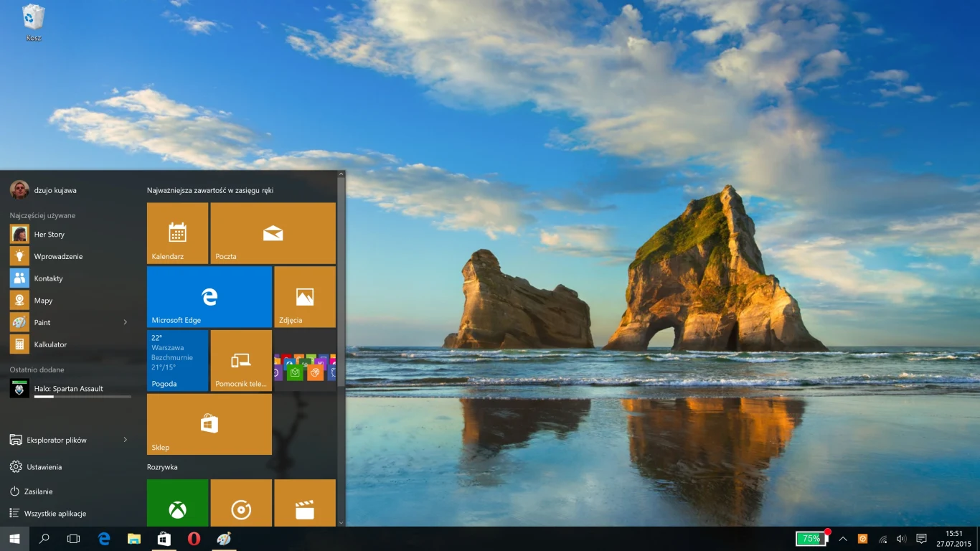Open Task View from the taskbar
Screen dimensions: 980x551
[x=73, y=538]
